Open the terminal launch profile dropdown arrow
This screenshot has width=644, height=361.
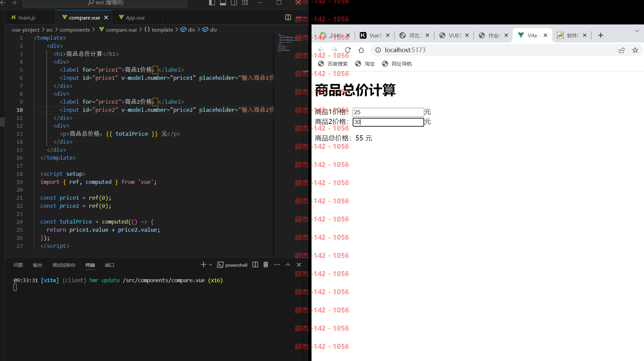pyautogui.click(x=211, y=265)
